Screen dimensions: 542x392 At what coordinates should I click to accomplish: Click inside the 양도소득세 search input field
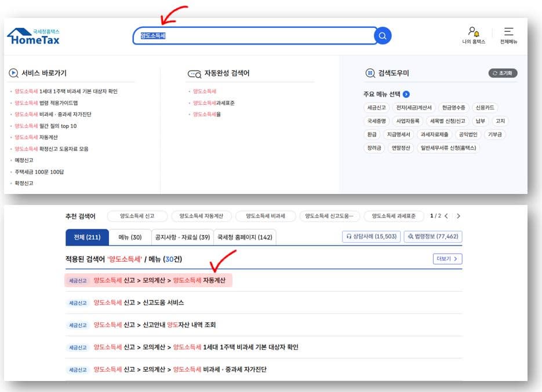243,35
